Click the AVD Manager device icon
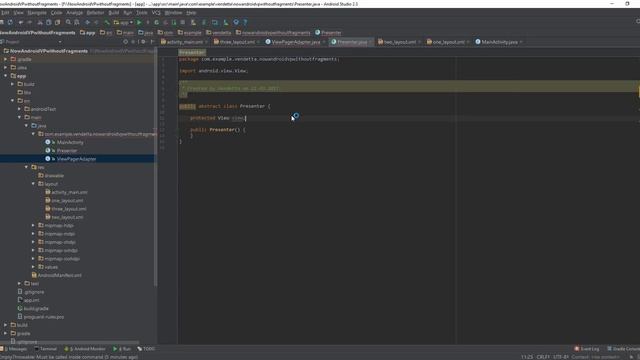 point(193,22)
